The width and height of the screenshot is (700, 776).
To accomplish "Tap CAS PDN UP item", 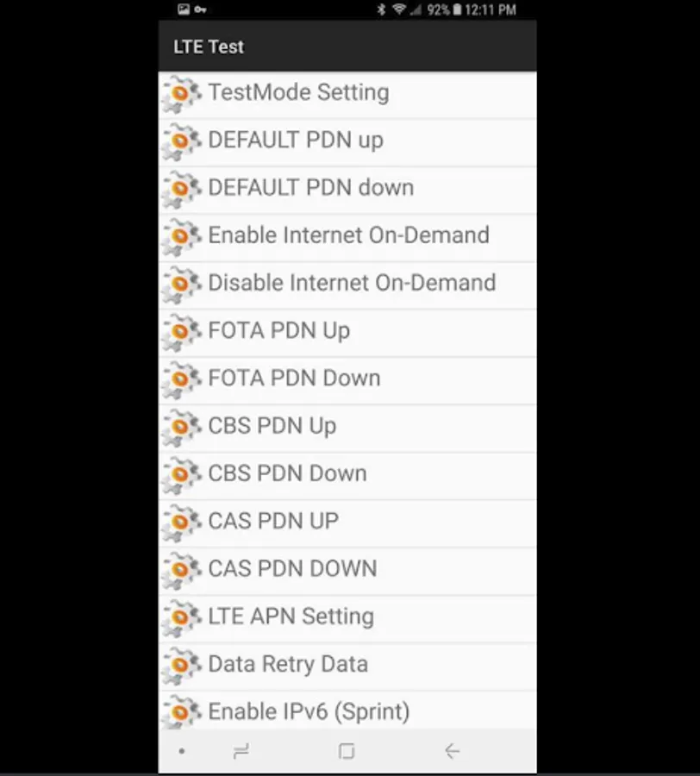I will 273,521.
